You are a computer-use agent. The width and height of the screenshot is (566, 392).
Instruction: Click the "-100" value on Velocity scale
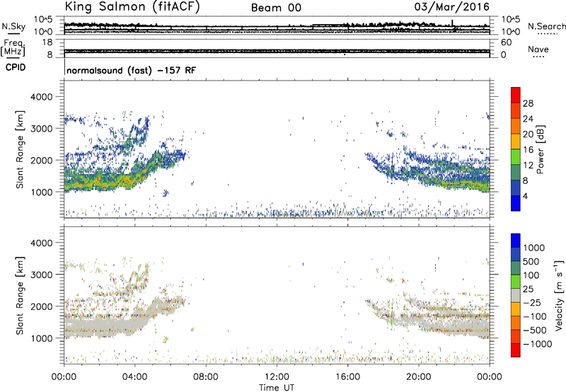pos(535,316)
